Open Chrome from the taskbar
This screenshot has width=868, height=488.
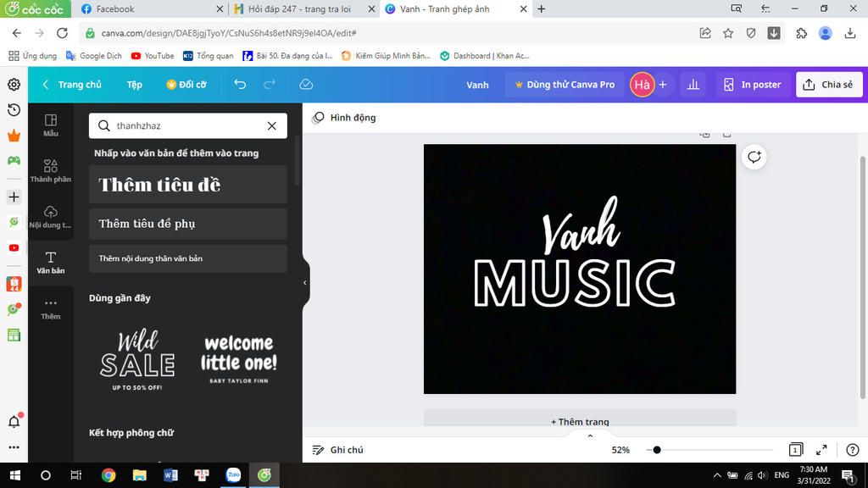click(108, 475)
